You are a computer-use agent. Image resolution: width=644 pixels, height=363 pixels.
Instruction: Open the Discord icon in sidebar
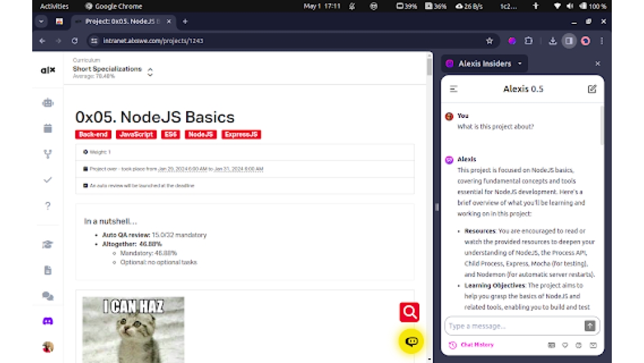click(x=48, y=321)
